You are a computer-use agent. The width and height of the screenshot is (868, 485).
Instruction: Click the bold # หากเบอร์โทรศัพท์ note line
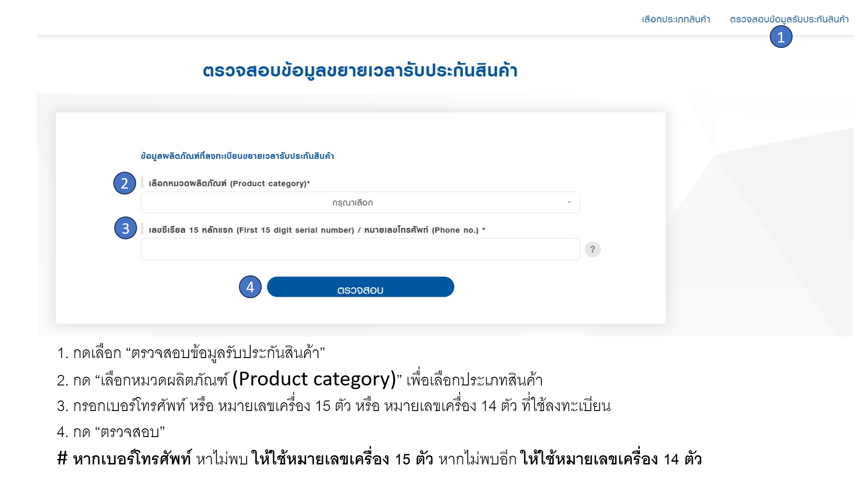pyautogui.click(x=379, y=459)
